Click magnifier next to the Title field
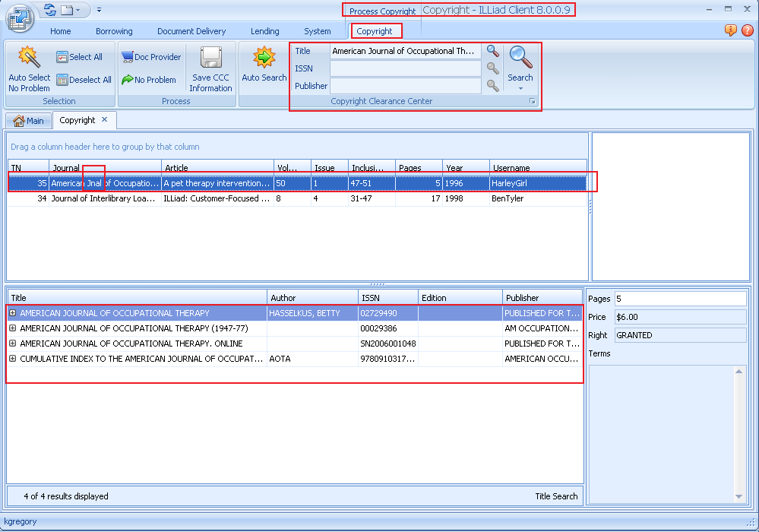 [493, 51]
